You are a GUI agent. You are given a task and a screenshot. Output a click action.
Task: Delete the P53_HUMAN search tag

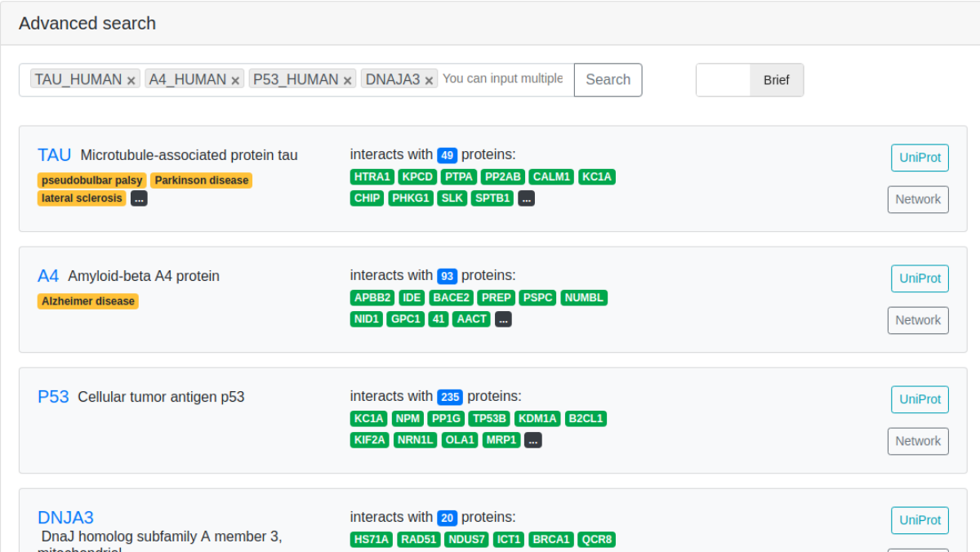[347, 80]
